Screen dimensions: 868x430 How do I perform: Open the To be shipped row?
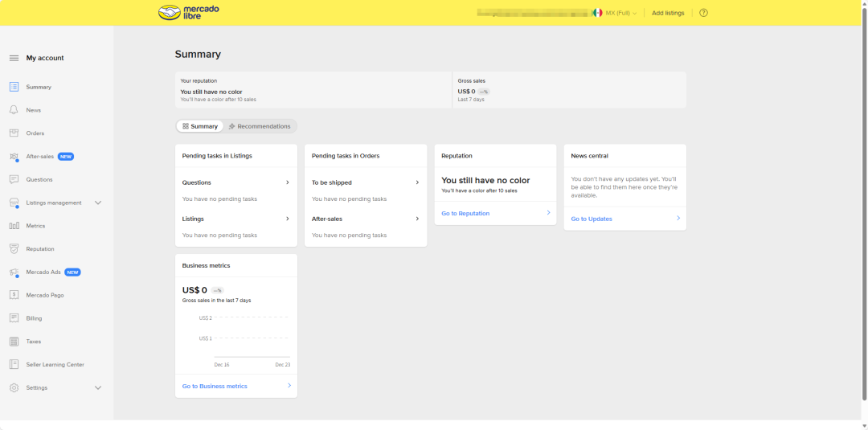click(416, 182)
